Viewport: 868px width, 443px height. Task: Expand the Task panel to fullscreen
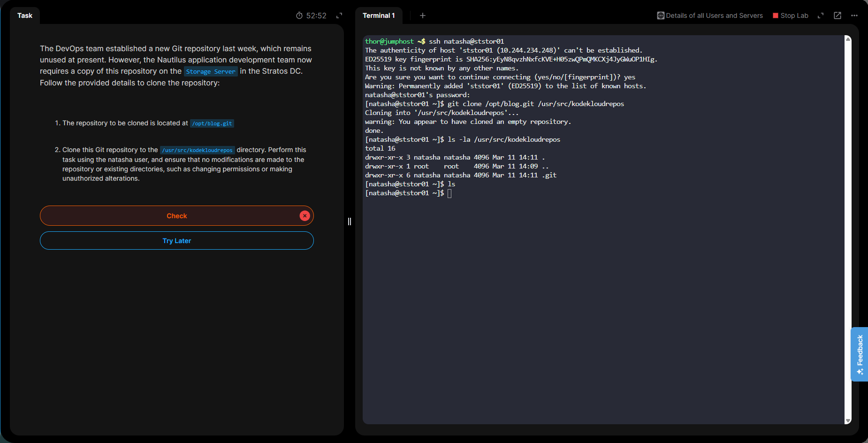click(339, 15)
